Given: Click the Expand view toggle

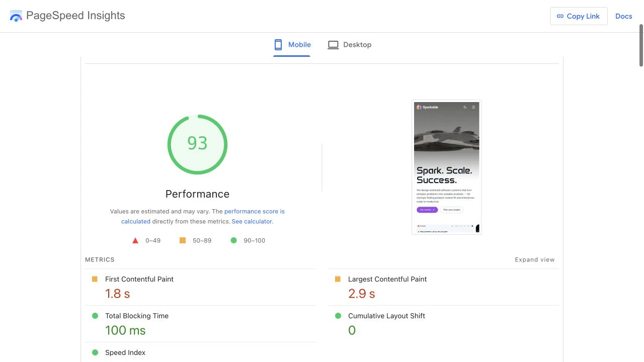Looking at the screenshot, I should click(534, 260).
